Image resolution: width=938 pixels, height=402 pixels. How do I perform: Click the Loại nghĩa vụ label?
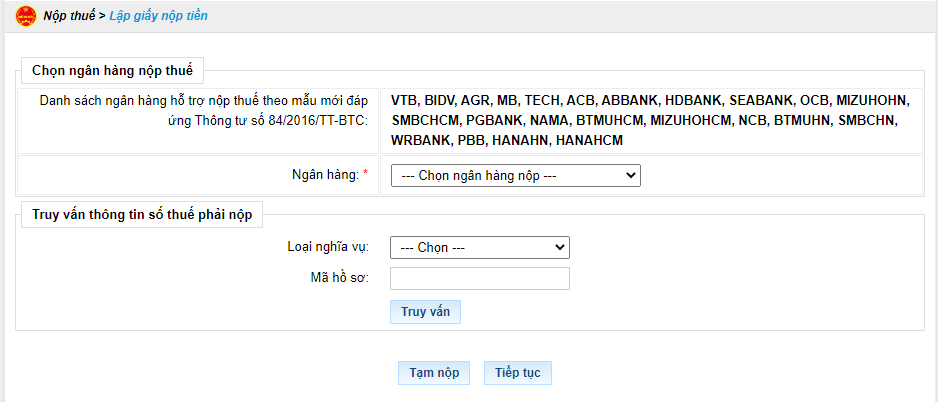pyautogui.click(x=328, y=246)
